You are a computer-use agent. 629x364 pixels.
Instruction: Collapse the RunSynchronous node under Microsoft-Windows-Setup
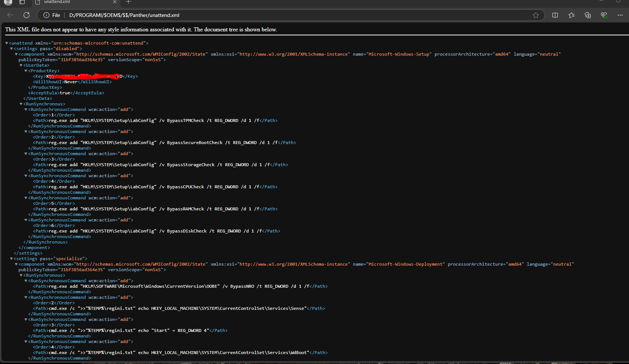(21, 104)
